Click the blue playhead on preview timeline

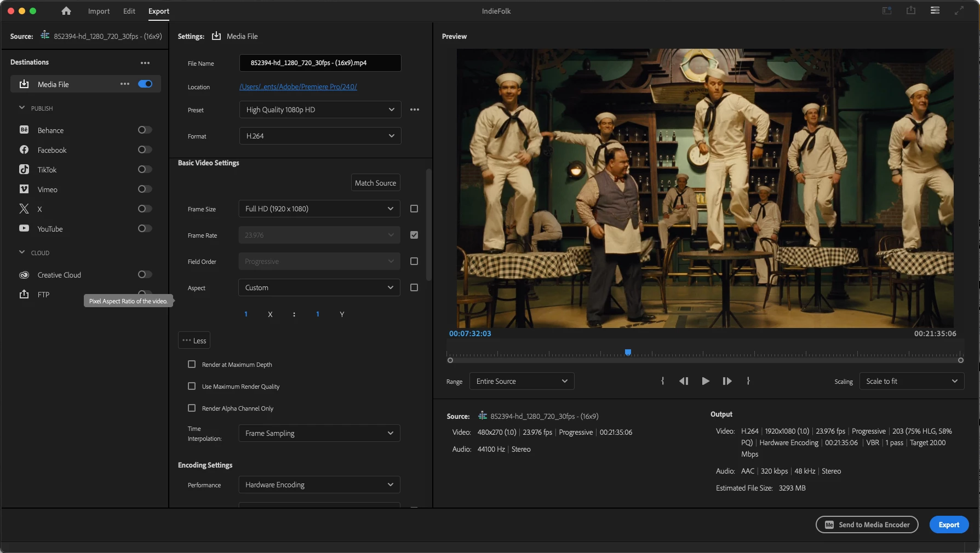pos(628,352)
